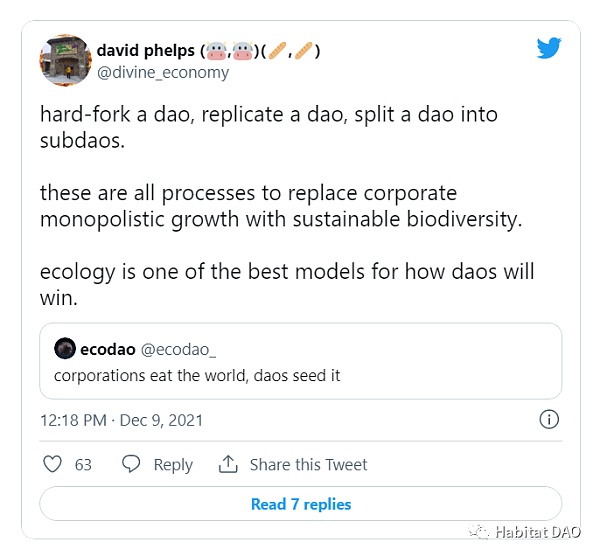This screenshot has width=600, height=556.
Task: Click the Twitter bird logo
Action: click(549, 47)
